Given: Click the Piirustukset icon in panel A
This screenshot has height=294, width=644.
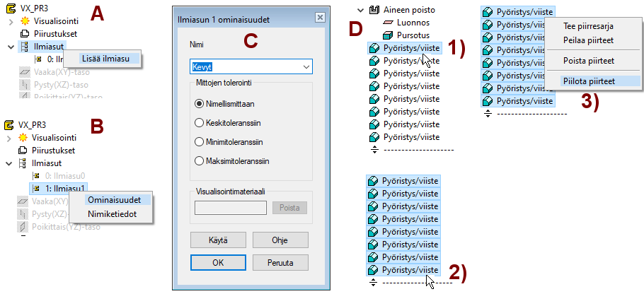Looking at the screenshot, I should click(x=23, y=33).
